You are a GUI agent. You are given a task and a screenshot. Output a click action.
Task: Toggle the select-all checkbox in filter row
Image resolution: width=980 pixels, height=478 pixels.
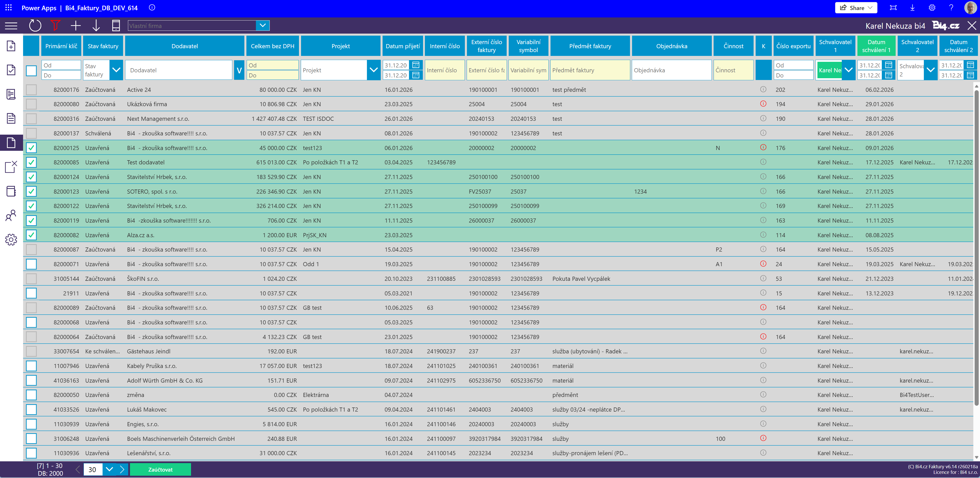(x=31, y=71)
